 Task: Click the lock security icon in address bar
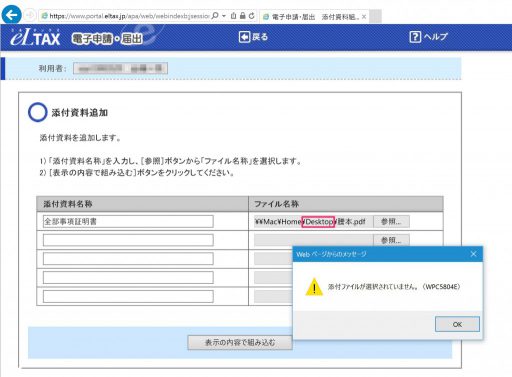[243, 16]
